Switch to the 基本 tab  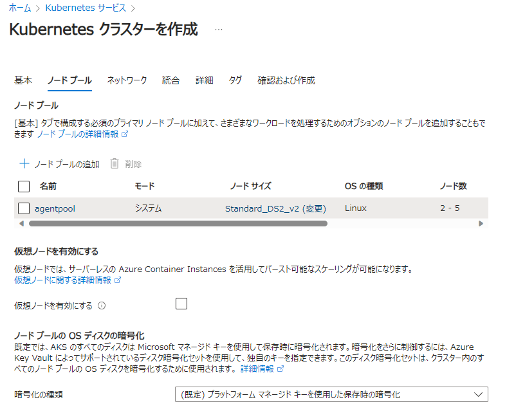point(23,80)
